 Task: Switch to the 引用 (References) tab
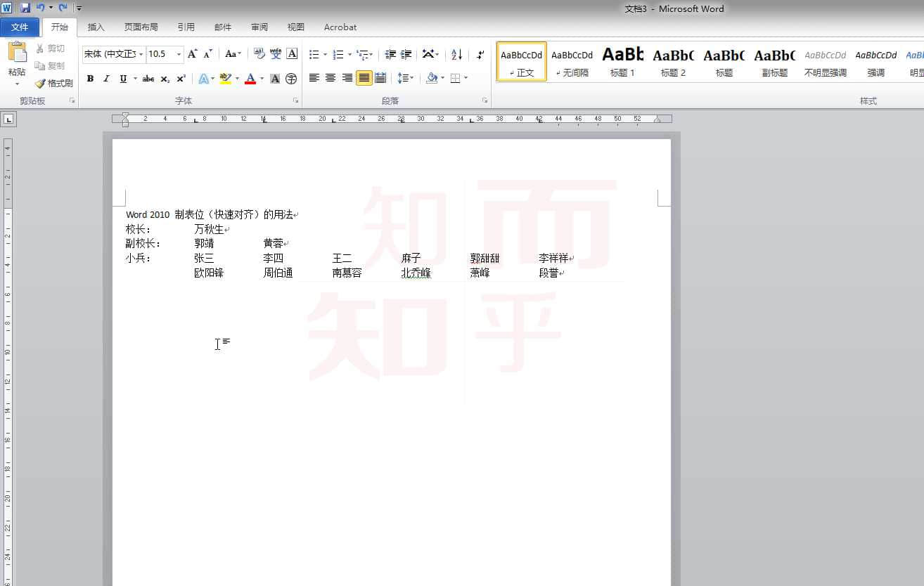[186, 27]
